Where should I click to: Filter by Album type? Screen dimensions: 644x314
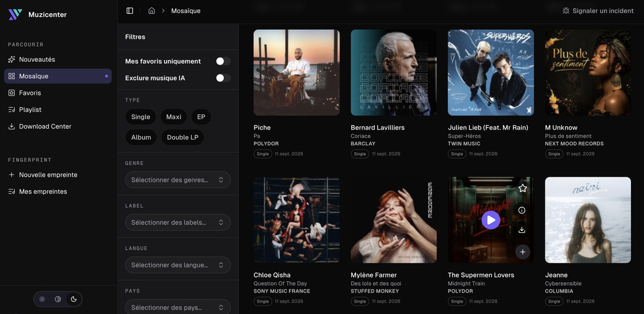141,137
